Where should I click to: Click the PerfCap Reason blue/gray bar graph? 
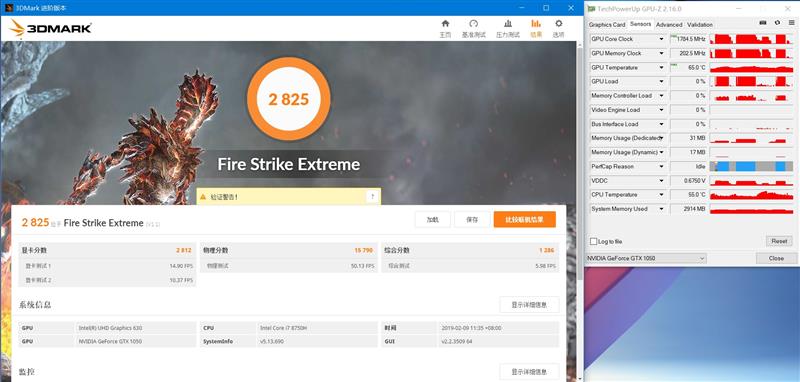pos(751,166)
